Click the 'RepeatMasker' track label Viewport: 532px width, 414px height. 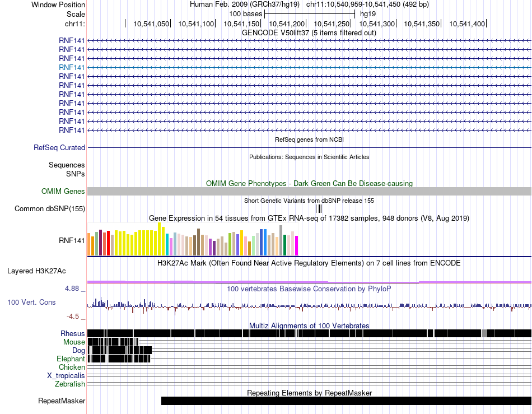(x=62, y=401)
